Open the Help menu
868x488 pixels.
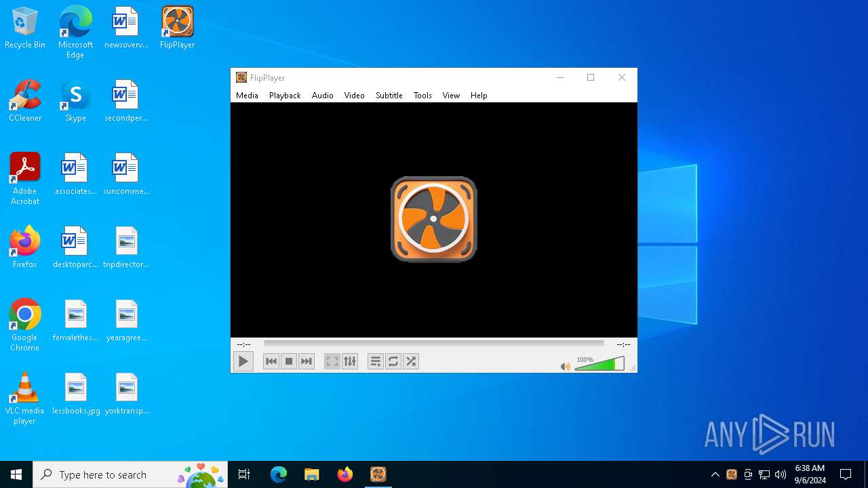(479, 96)
